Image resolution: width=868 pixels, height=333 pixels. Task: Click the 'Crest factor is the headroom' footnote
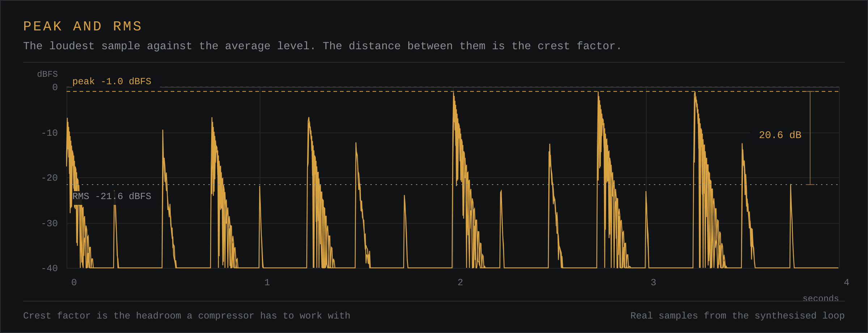187,316
